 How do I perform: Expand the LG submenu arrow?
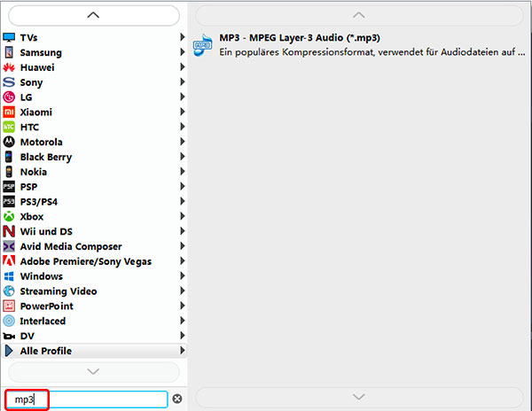click(183, 97)
